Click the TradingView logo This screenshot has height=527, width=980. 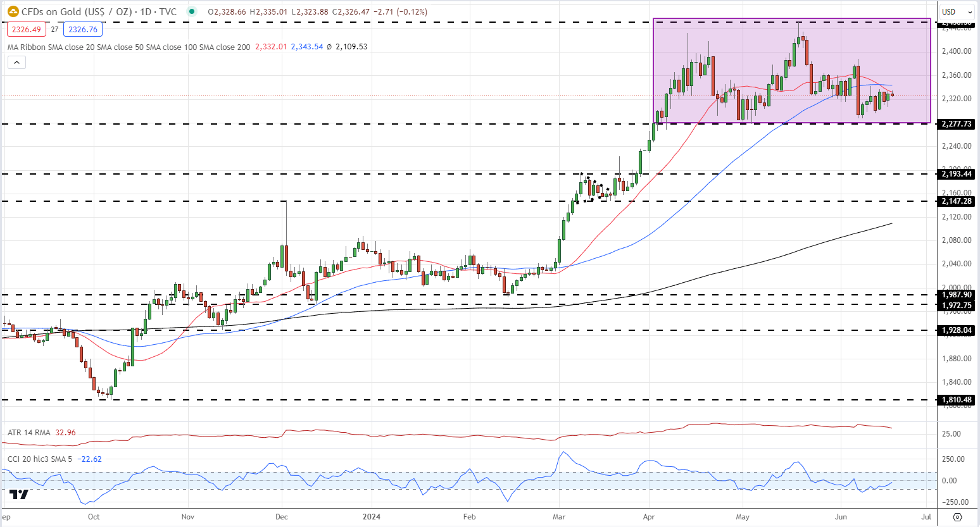(19, 495)
